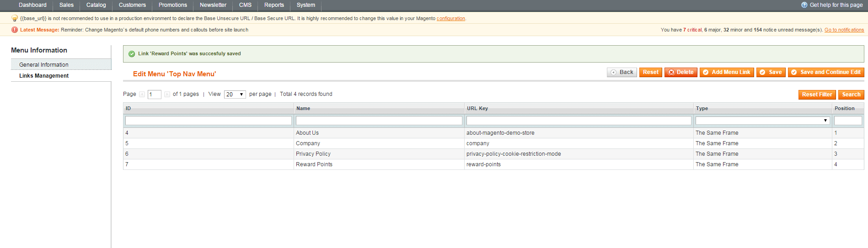This screenshot has width=868, height=248.
Task: Open the per page View dropdown
Action: (235, 95)
